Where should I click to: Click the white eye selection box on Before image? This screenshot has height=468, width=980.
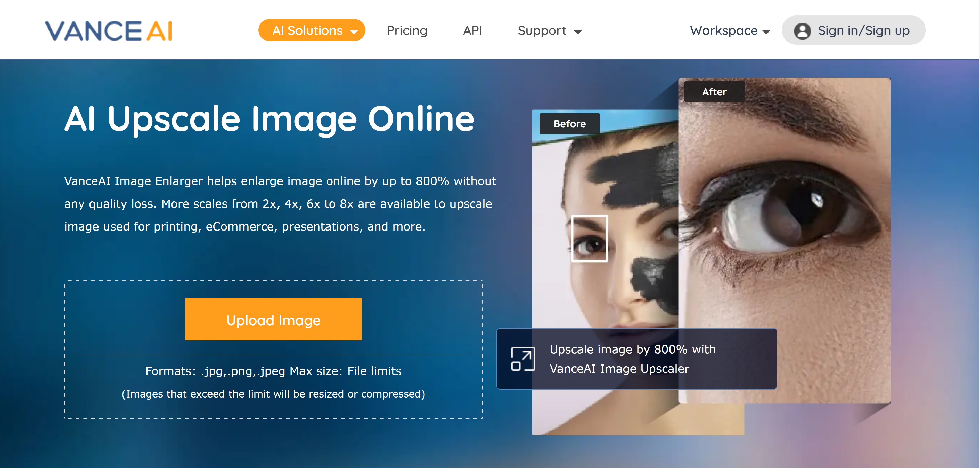point(589,238)
